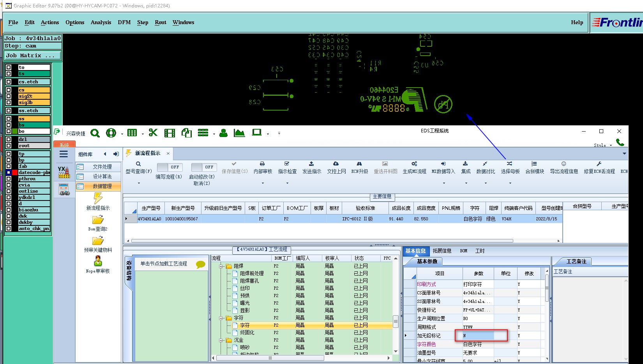Open Bom查询2 folder item

[x=98, y=223]
